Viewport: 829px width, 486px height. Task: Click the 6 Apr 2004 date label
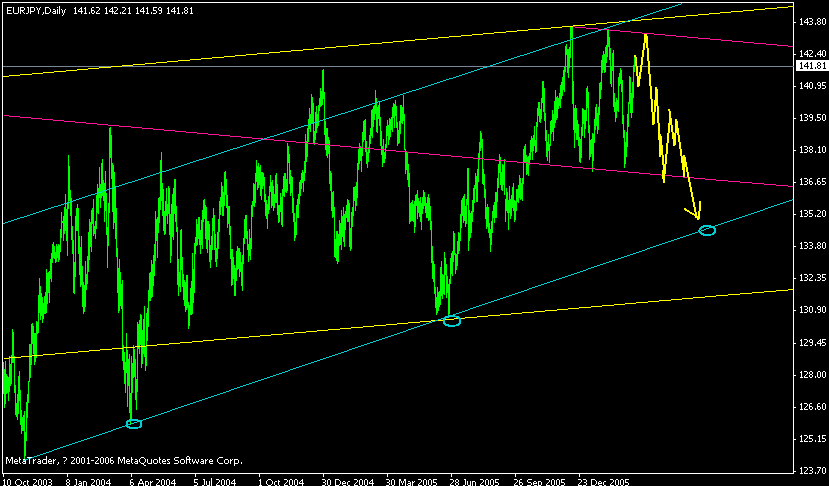153,481
